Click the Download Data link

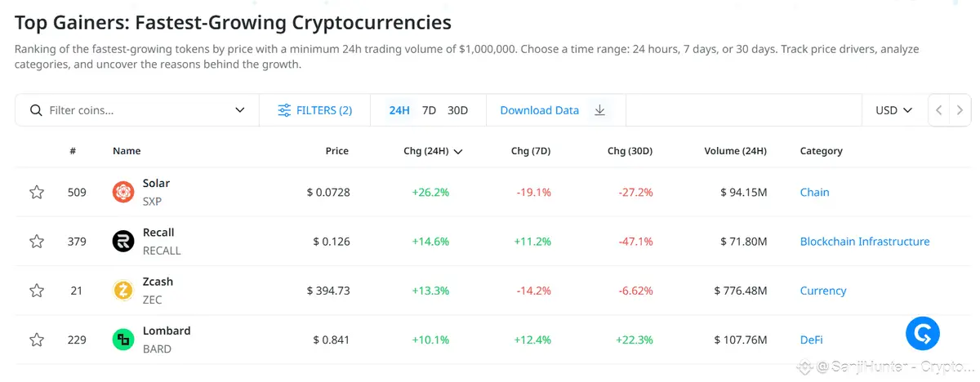pyautogui.click(x=539, y=110)
